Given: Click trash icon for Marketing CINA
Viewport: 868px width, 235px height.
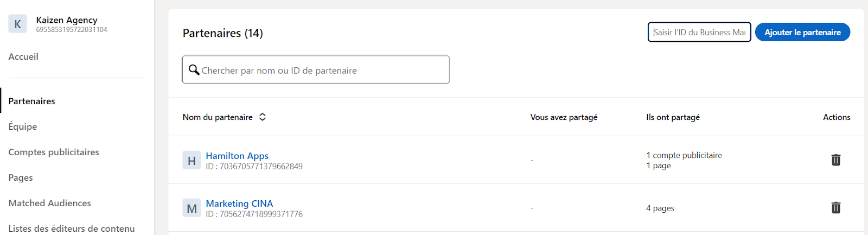Looking at the screenshot, I should (x=836, y=208).
